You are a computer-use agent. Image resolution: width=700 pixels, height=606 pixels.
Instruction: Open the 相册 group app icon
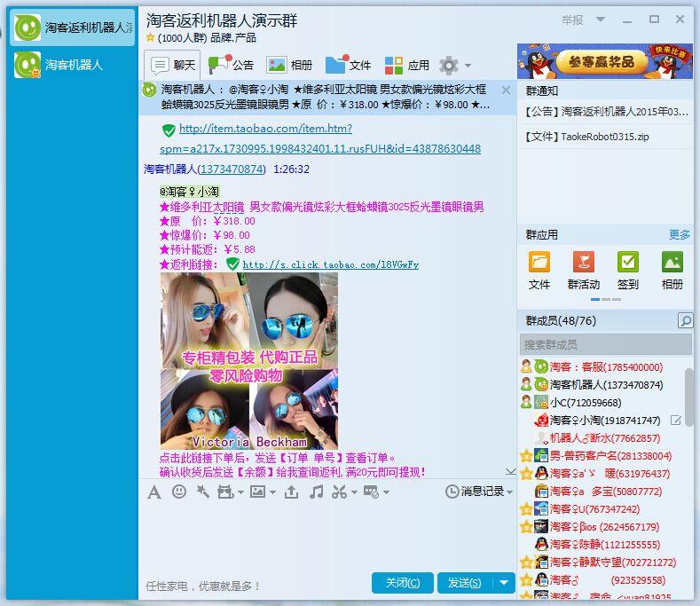point(672,271)
